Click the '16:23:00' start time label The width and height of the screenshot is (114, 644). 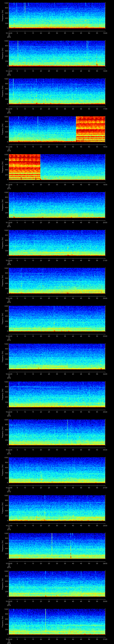tap(9, 374)
